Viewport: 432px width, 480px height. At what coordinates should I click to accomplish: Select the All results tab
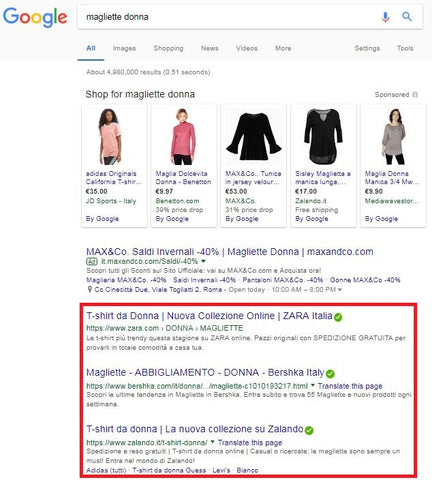pos(91,48)
